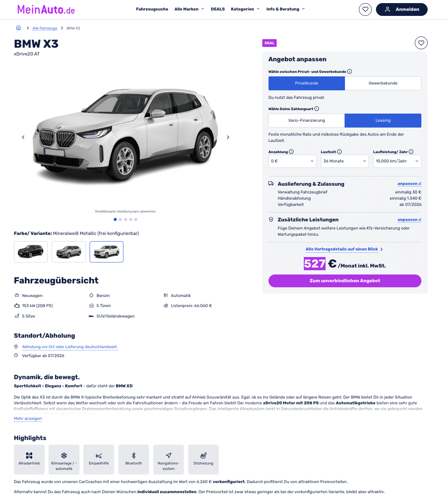Save BMW X3 with the heart icon beside DEAL badge
The image size is (447, 504).
pyautogui.click(x=421, y=43)
